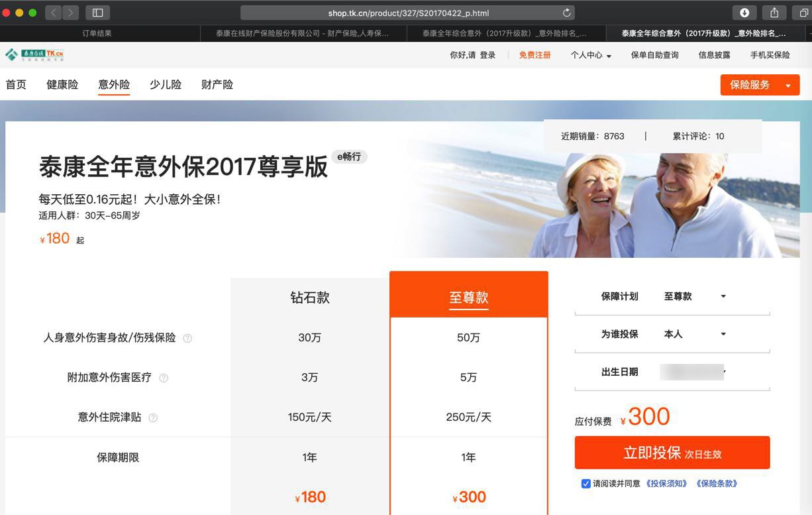Open the 《保险条款》 link

[717, 484]
